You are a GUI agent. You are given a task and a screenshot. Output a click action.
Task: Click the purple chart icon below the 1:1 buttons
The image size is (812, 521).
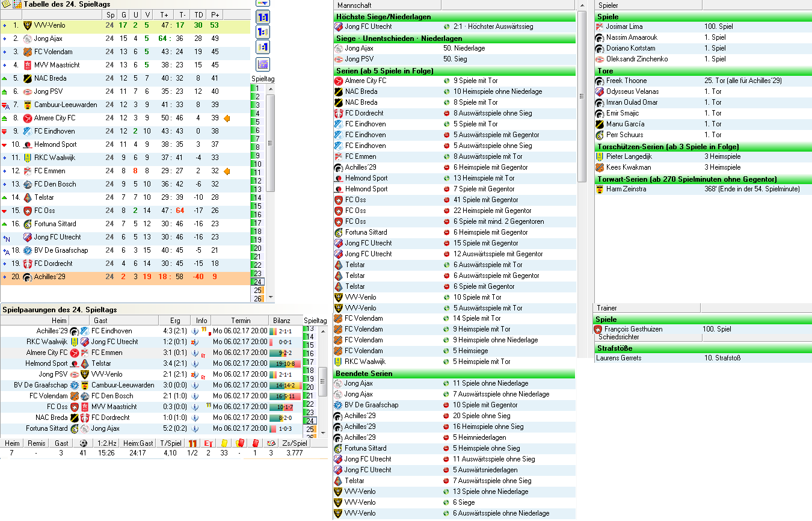(x=263, y=64)
